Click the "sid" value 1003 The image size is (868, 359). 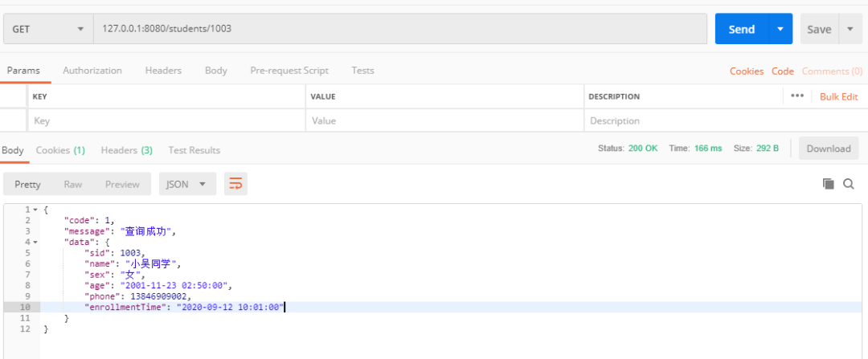click(x=131, y=253)
